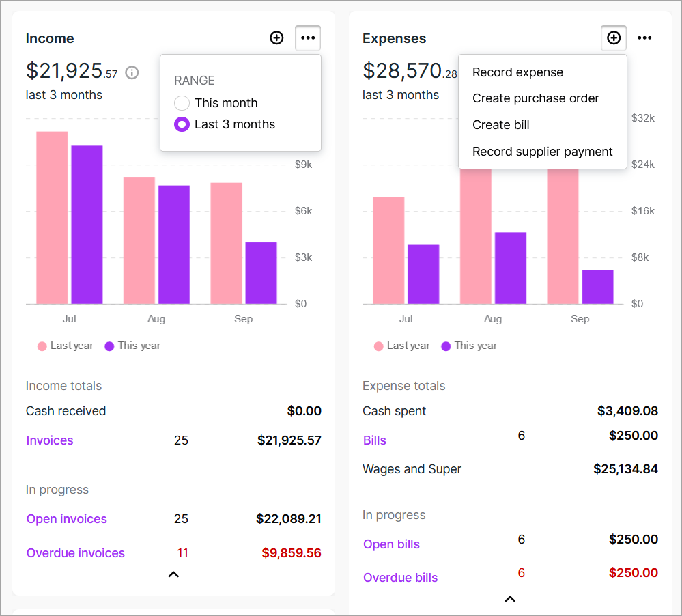
Task: Click the info icon beside income total
Action: tap(132, 72)
